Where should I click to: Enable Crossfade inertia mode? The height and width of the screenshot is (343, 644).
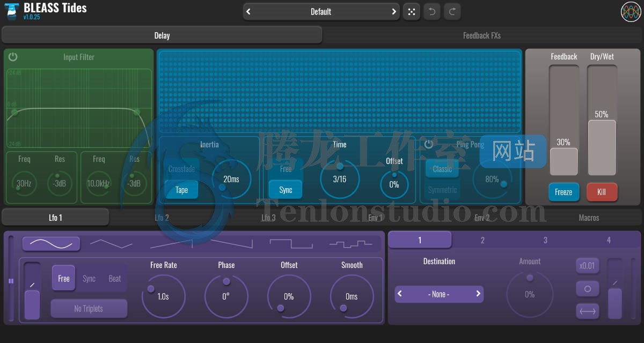pos(182,169)
